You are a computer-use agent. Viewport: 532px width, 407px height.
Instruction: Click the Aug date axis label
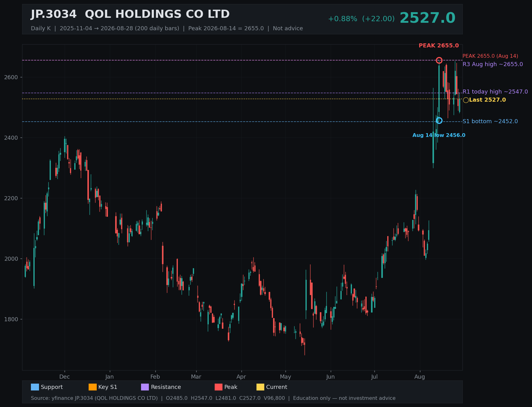[420, 377]
